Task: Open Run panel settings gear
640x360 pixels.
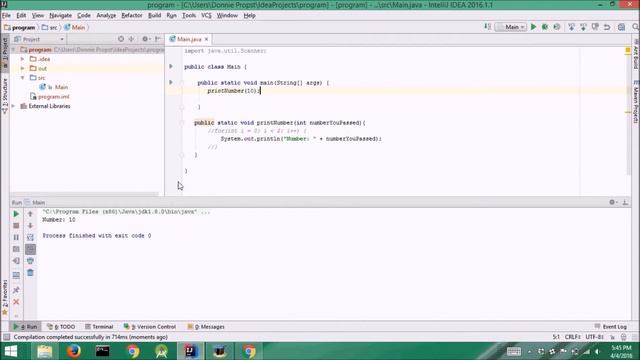Action: pyautogui.click(x=612, y=202)
